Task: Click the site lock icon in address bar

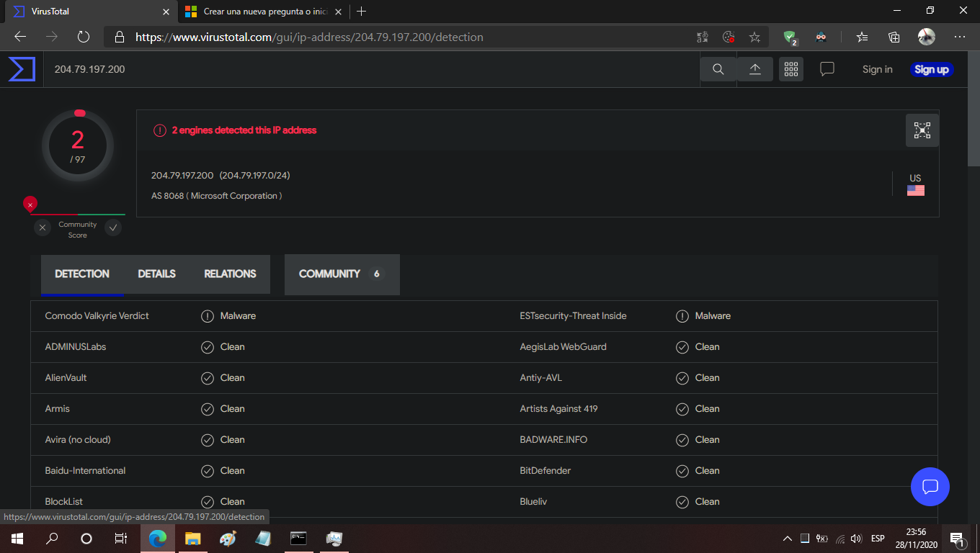Action: [120, 37]
